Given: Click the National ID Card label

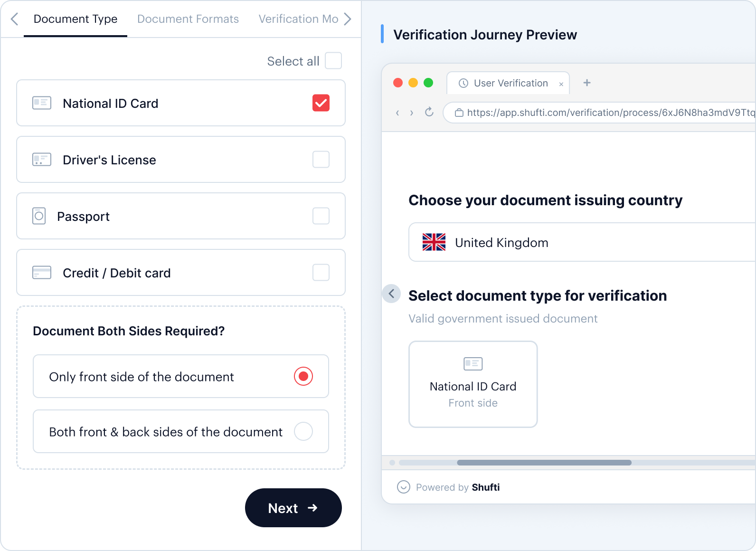Looking at the screenshot, I should (111, 104).
